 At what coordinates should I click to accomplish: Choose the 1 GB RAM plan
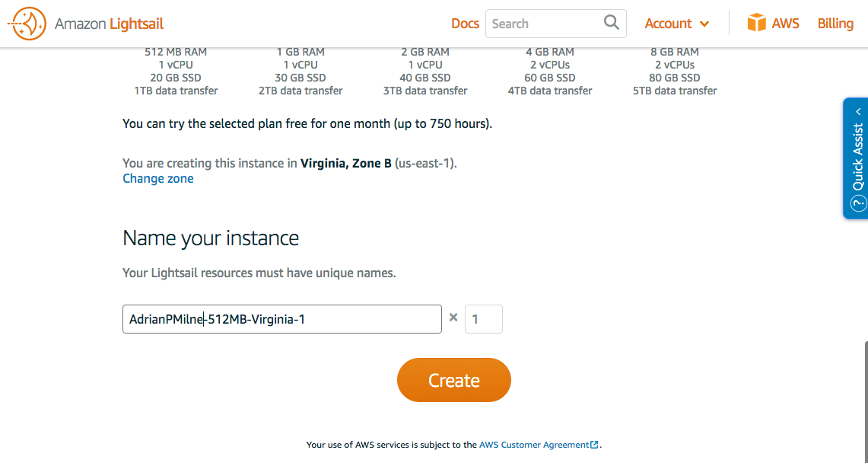(x=300, y=72)
